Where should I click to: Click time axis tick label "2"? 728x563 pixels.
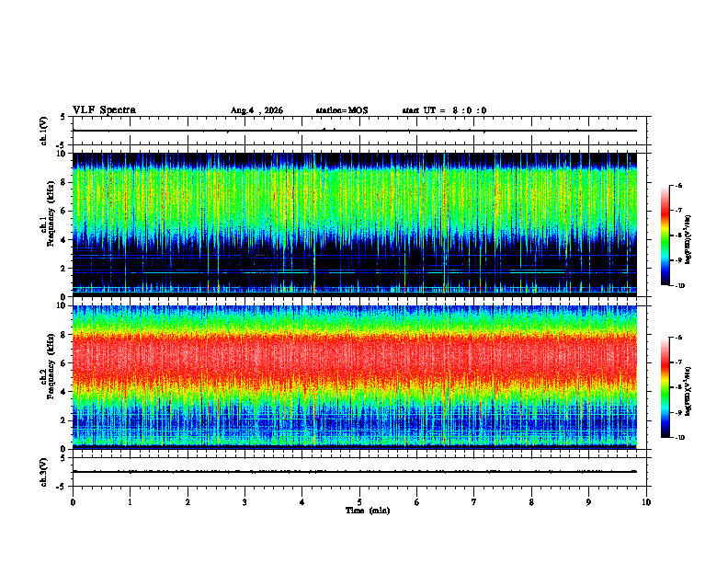point(188,502)
